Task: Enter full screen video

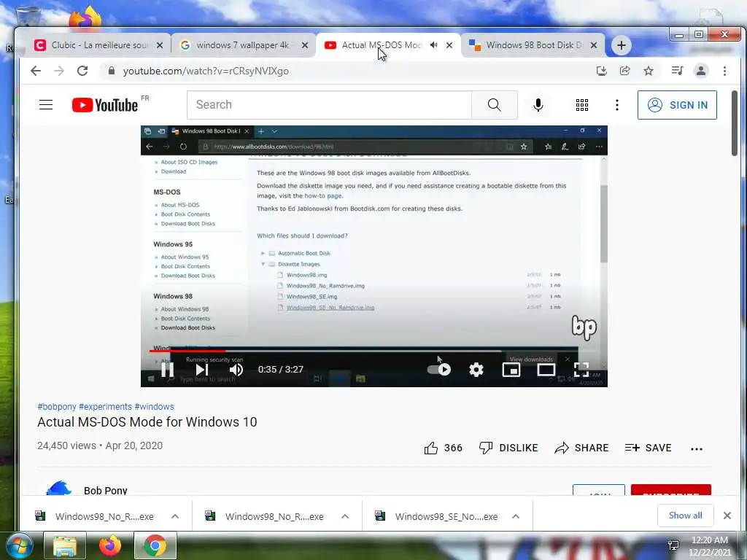Action: (x=581, y=370)
